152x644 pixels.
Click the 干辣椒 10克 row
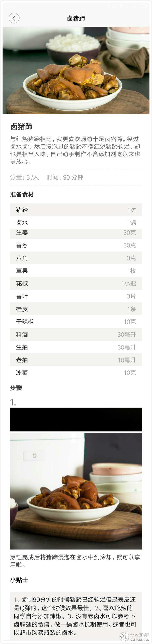pos(76,322)
